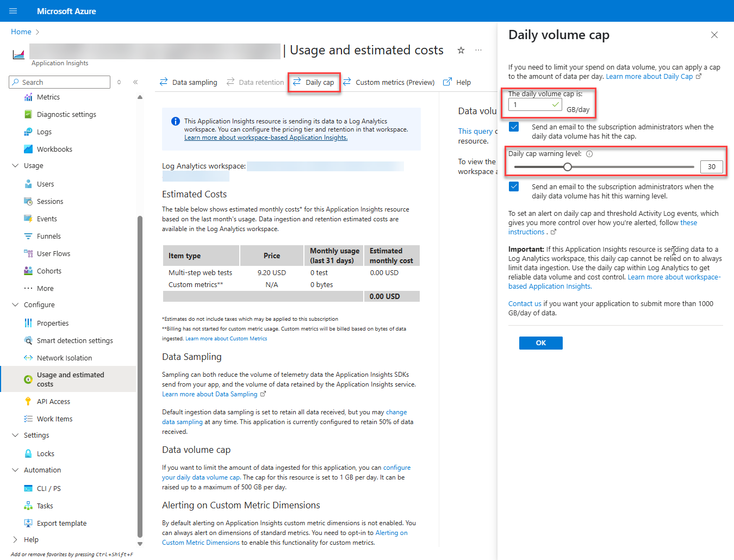
Task: Click the 'change data sampling' link
Action: pyautogui.click(x=284, y=417)
